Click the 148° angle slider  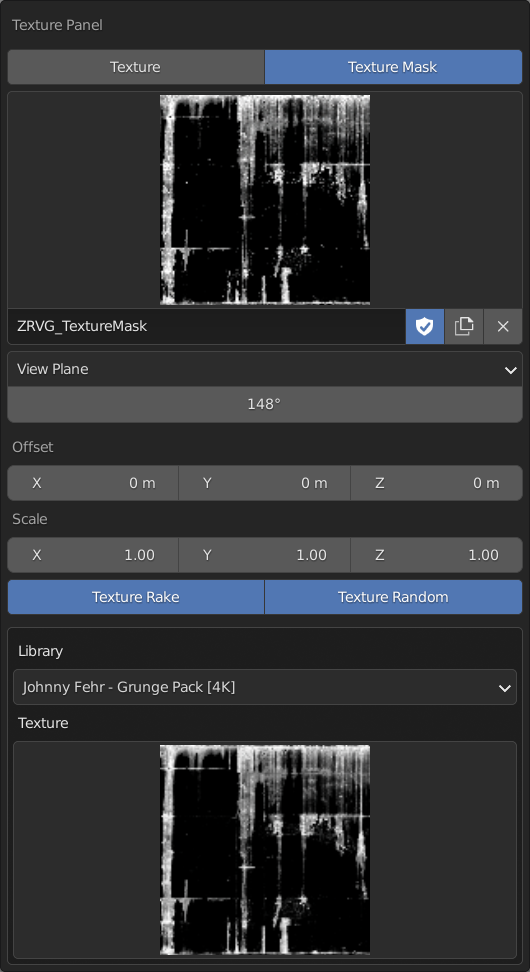pyautogui.click(x=265, y=404)
